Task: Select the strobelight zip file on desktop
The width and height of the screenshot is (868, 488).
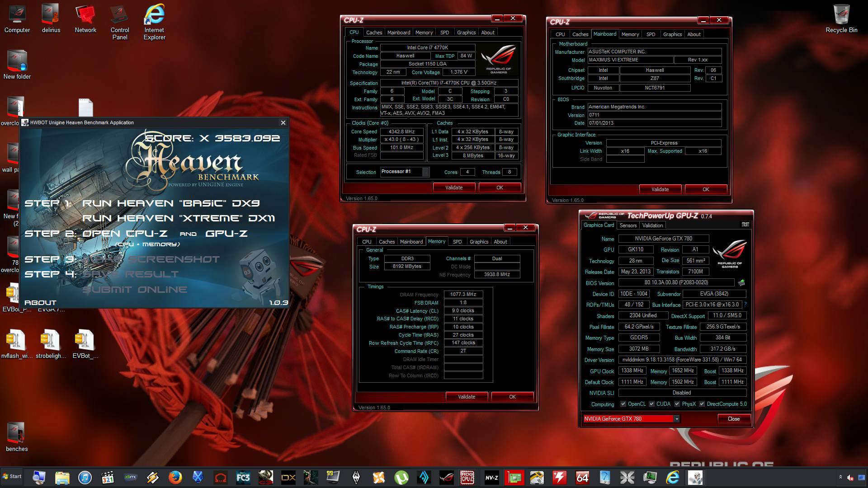Action: coord(51,344)
